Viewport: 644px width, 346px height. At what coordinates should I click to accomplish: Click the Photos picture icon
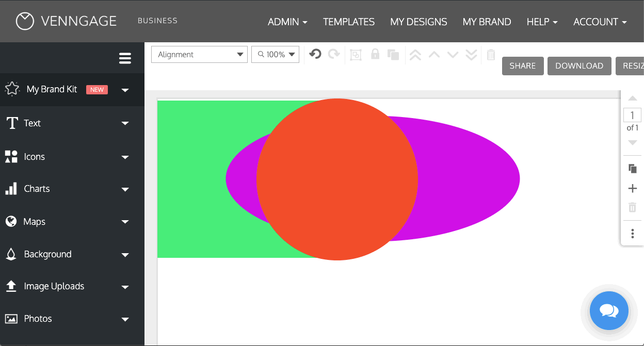click(x=11, y=319)
